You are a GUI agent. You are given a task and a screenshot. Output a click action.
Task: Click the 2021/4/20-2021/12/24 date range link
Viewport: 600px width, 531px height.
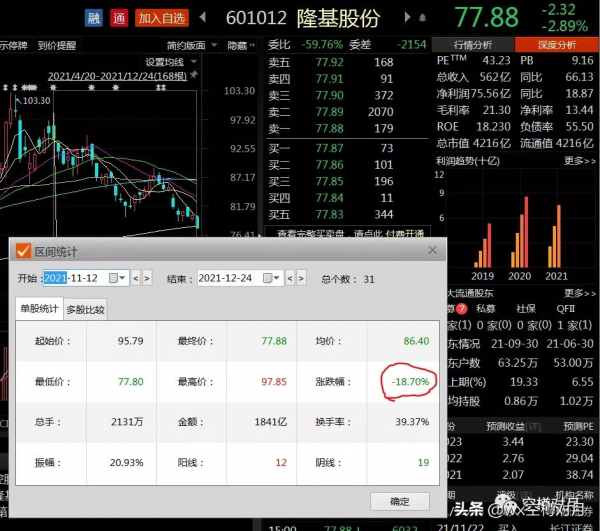(117, 76)
